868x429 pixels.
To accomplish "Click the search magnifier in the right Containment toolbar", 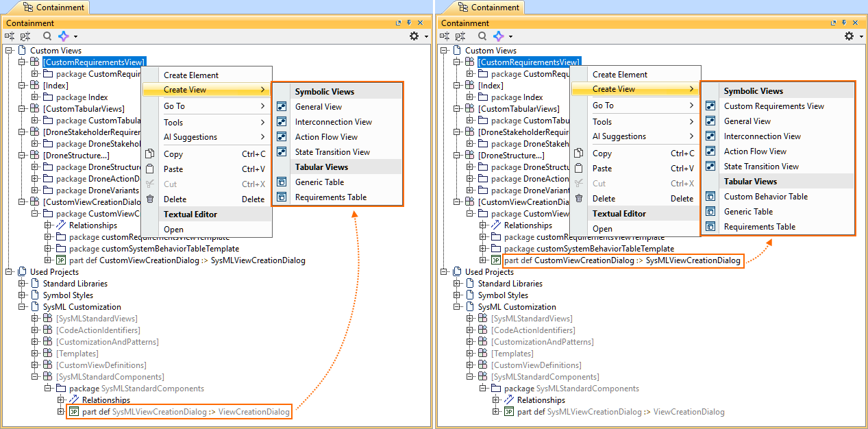I will 482,36.
